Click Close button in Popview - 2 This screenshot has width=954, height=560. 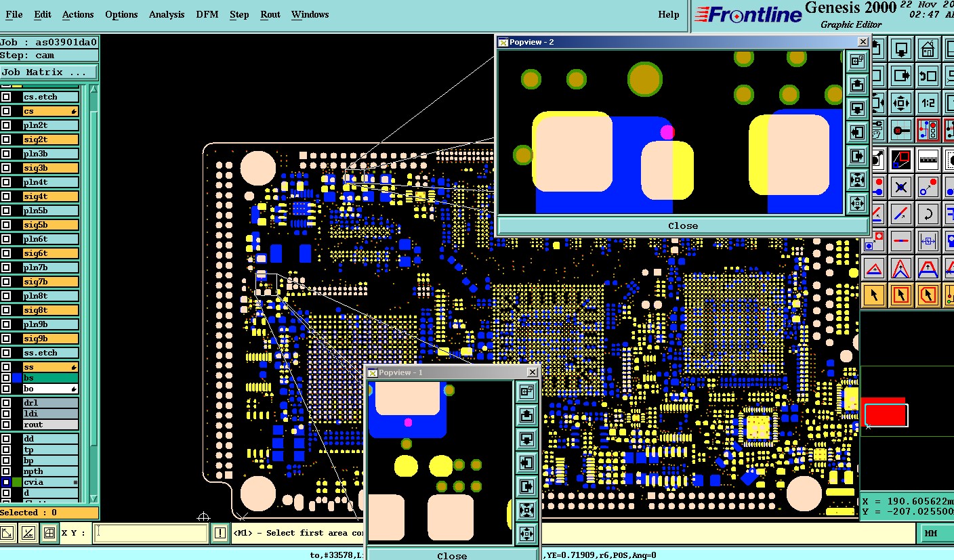coord(682,226)
